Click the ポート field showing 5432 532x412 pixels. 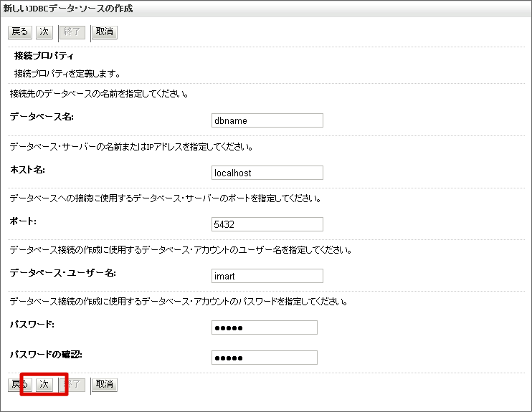point(267,224)
